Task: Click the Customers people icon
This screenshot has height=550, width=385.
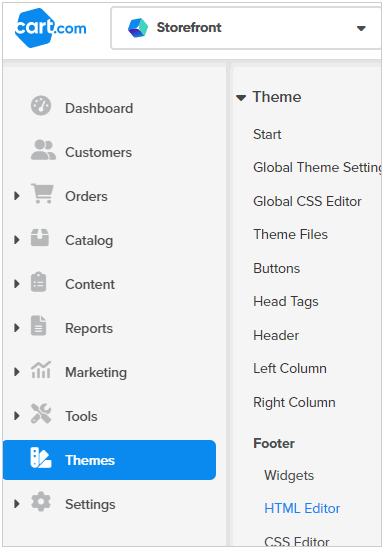Action: point(43,150)
